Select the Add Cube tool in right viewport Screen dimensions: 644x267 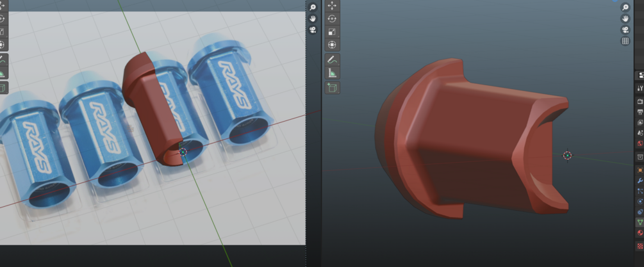pos(333,88)
